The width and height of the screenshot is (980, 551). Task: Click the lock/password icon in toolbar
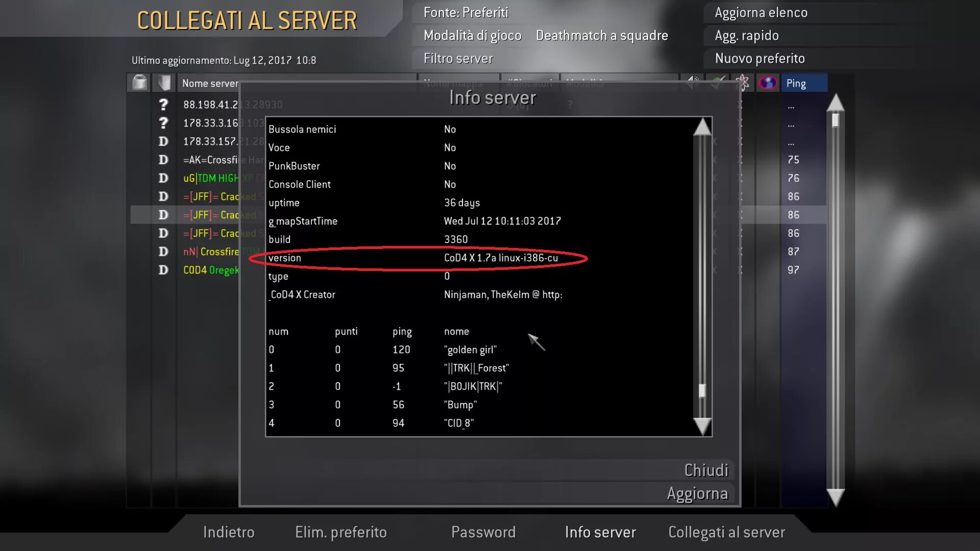pyautogui.click(x=139, y=83)
